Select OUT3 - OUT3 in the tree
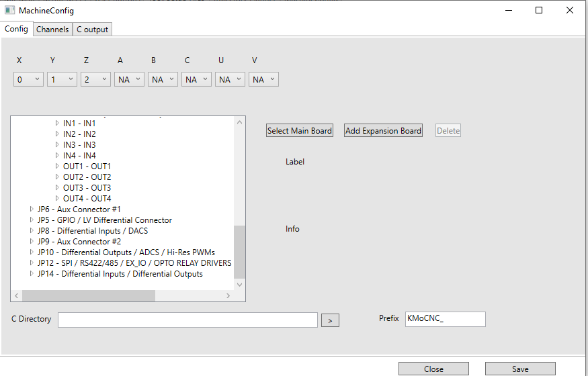 [x=87, y=188]
